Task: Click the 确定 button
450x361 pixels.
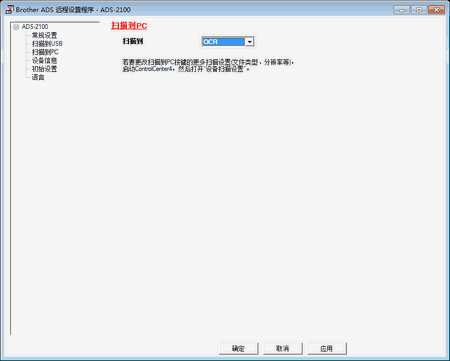Action: (x=238, y=348)
